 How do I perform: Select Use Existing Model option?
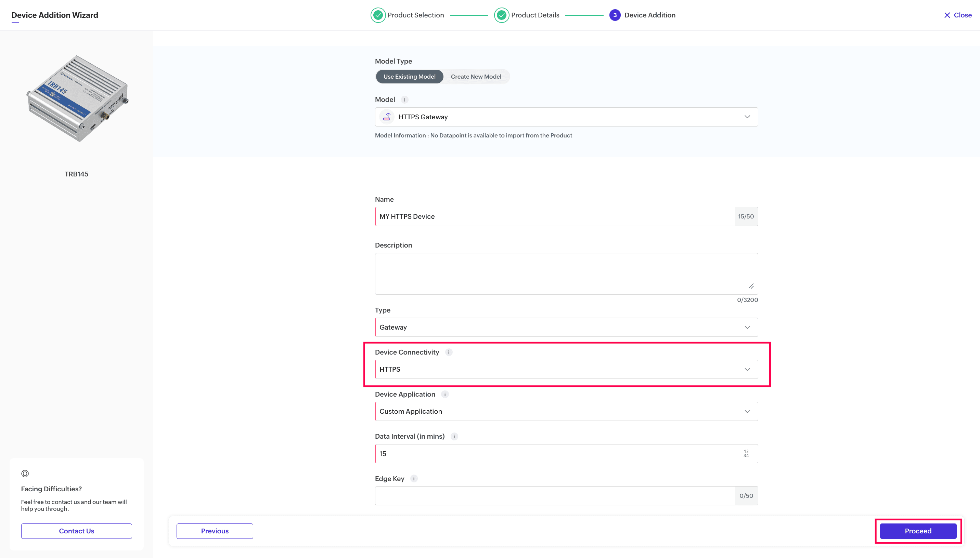click(409, 77)
